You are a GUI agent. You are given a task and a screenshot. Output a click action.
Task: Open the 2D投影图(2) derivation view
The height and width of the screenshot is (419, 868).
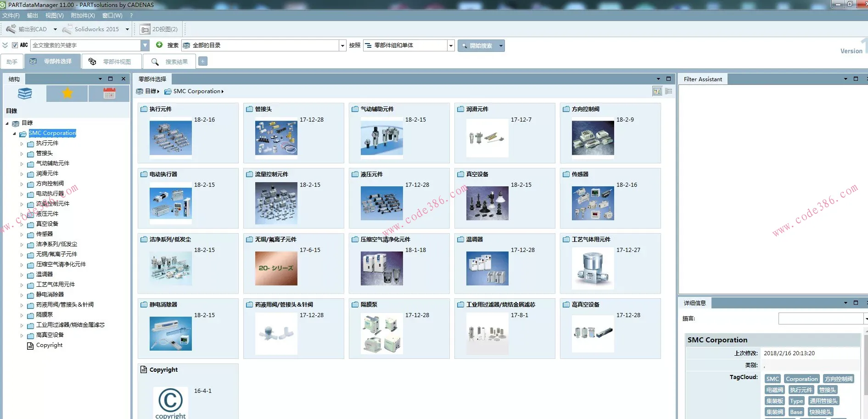tap(159, 29)
